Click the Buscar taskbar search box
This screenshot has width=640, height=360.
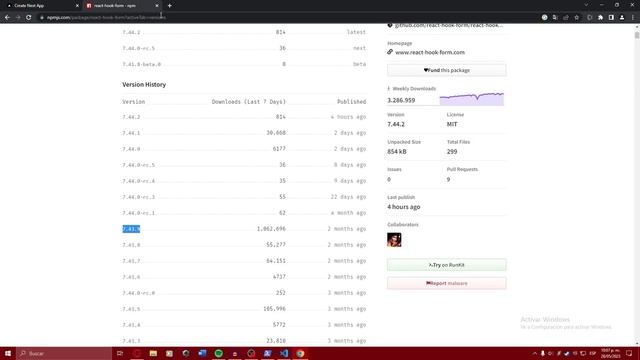click(x=64, y=353)
